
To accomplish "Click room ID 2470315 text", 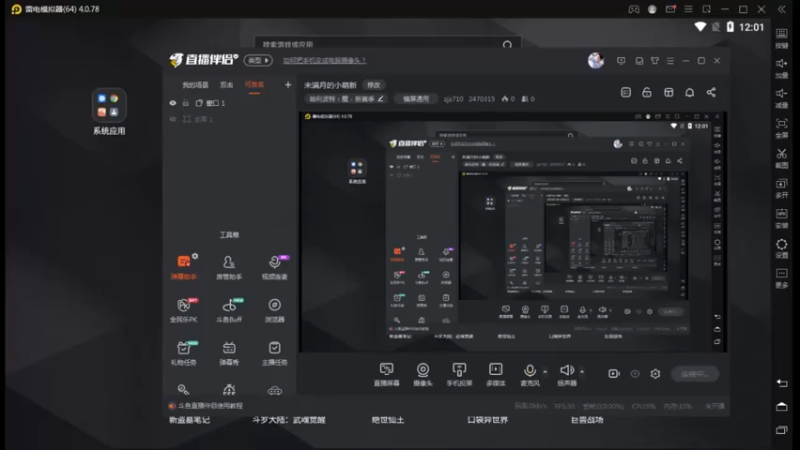I will 482,99.
